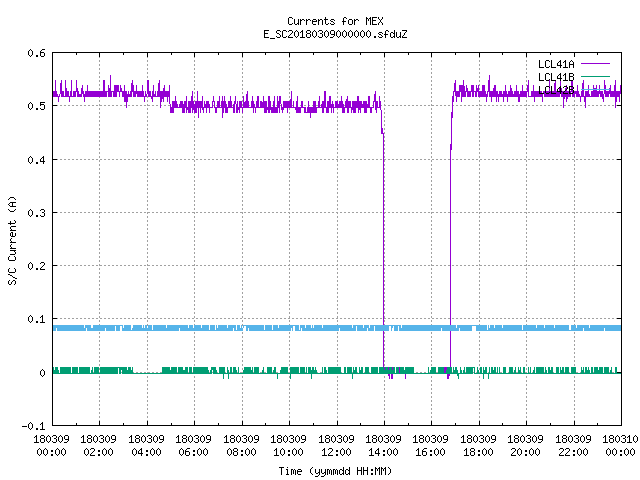640x480 pixels.
Task: Click the chart title 'Currents for MEX'
Action: tap(335, 21)
